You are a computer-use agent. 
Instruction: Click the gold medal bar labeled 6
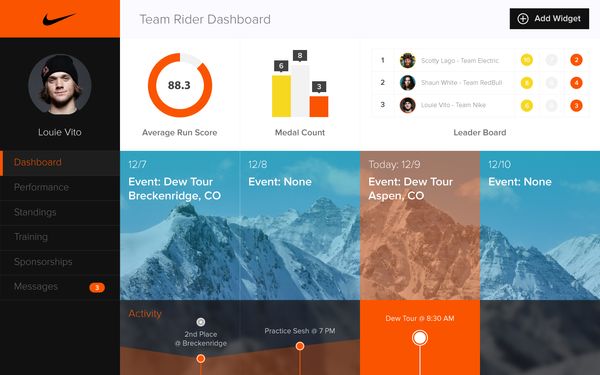coord(281,96)
